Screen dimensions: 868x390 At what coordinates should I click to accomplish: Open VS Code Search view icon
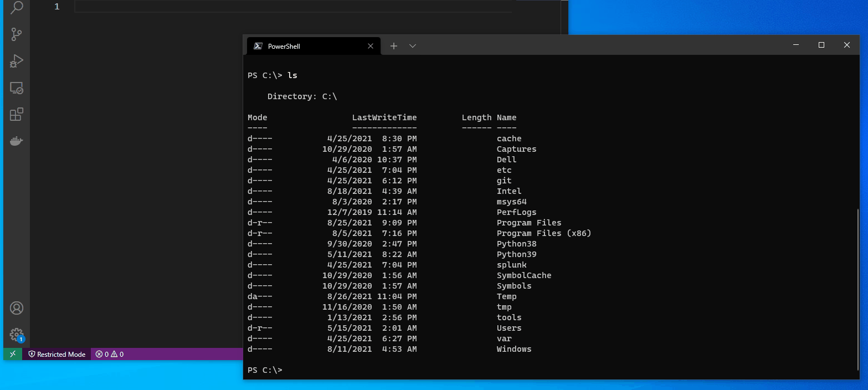point(17,7)
